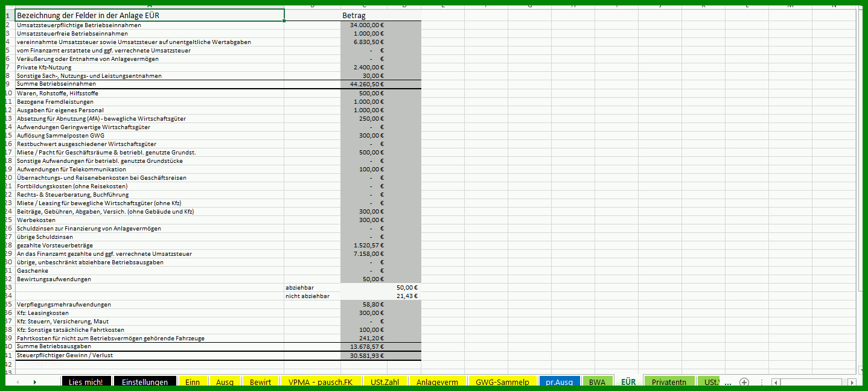868x391 pixels.
Task: Select total 13.678,57 €
Action: pos(367,347)
